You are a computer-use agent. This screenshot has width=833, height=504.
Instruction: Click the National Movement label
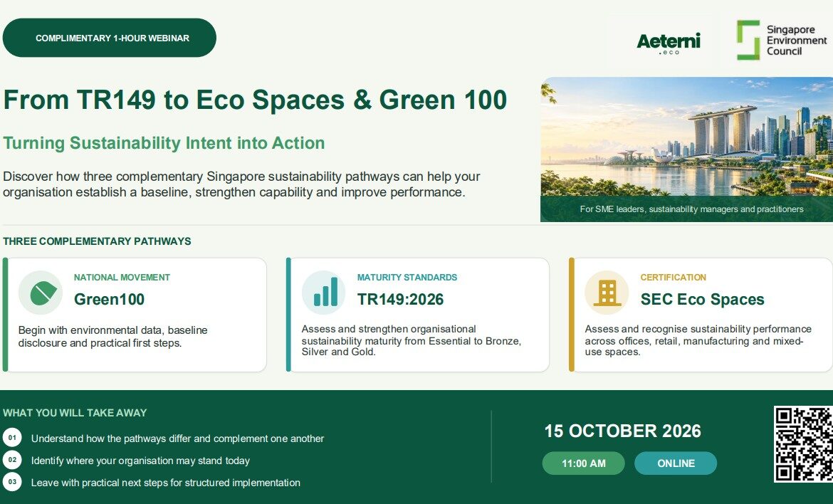(x=122, y=277)
